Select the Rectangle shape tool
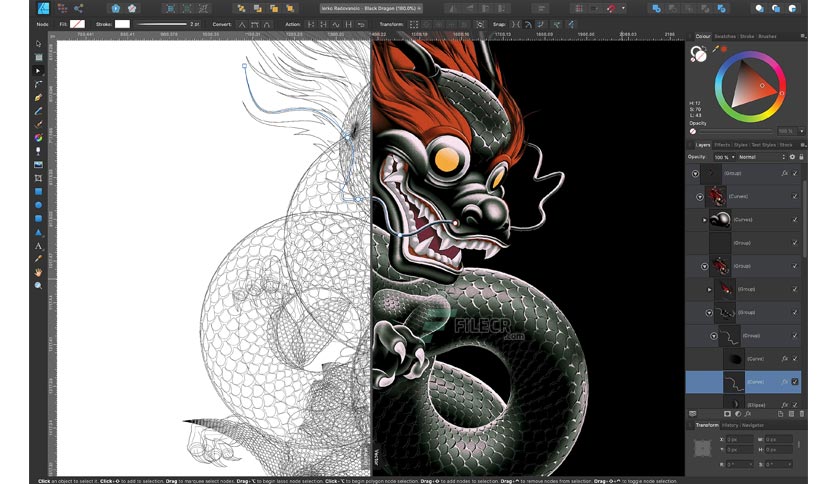This screenshot has height=484, width=836. coord(39,191)
